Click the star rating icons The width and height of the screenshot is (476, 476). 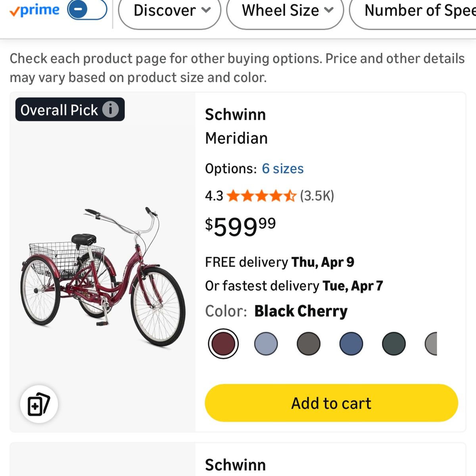(x=261, y=196)
